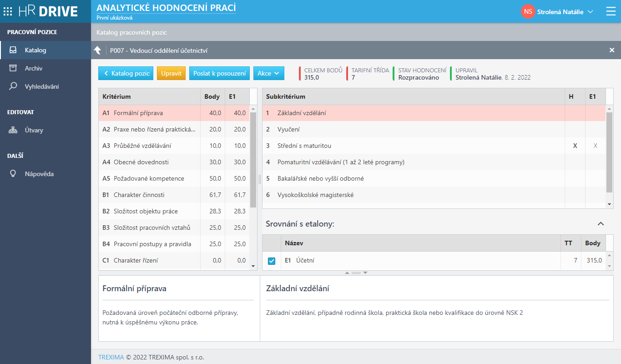Screen dimensions: 621x364
Task: Click the up arrow beside P007 title
Action: tap(97, 51)
